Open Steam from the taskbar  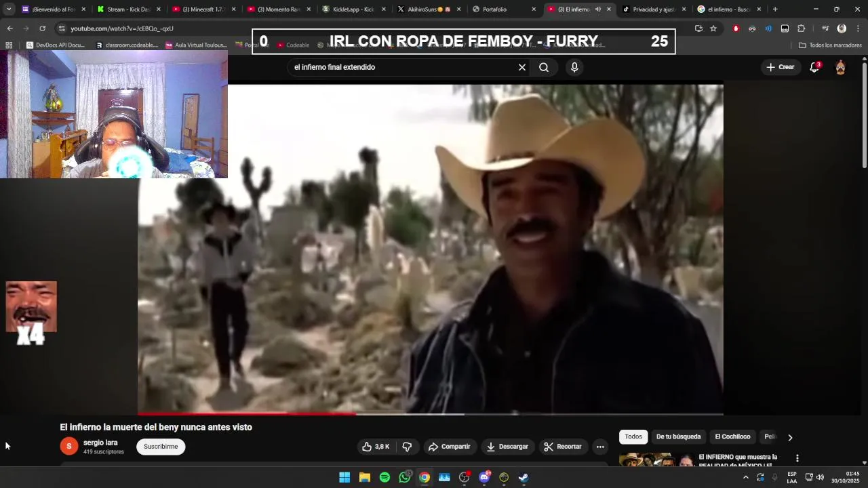(524, 477)
